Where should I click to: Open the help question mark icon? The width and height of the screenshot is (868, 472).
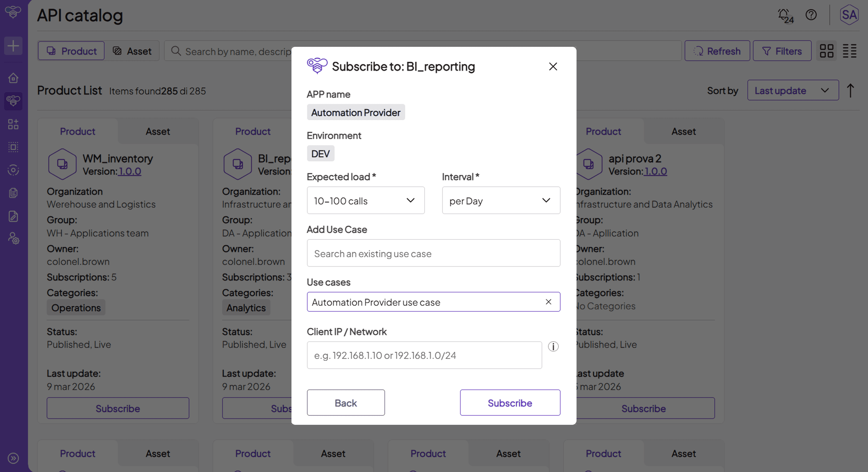click(811, 15)
